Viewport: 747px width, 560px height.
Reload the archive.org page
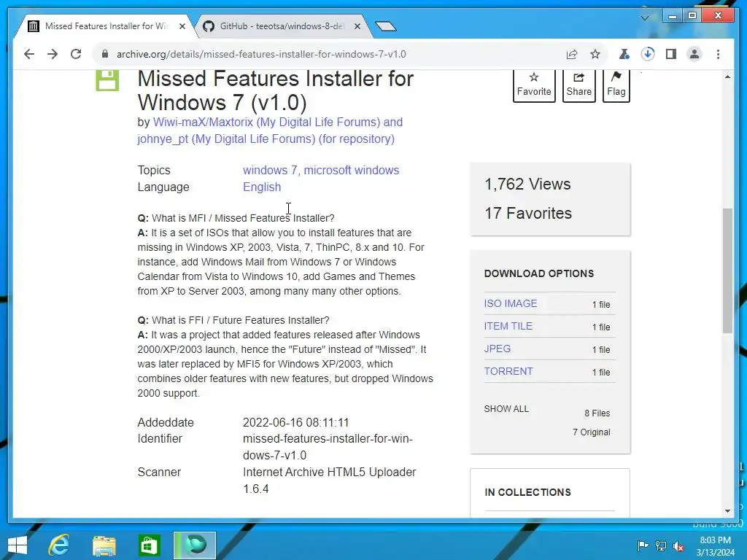76,54
